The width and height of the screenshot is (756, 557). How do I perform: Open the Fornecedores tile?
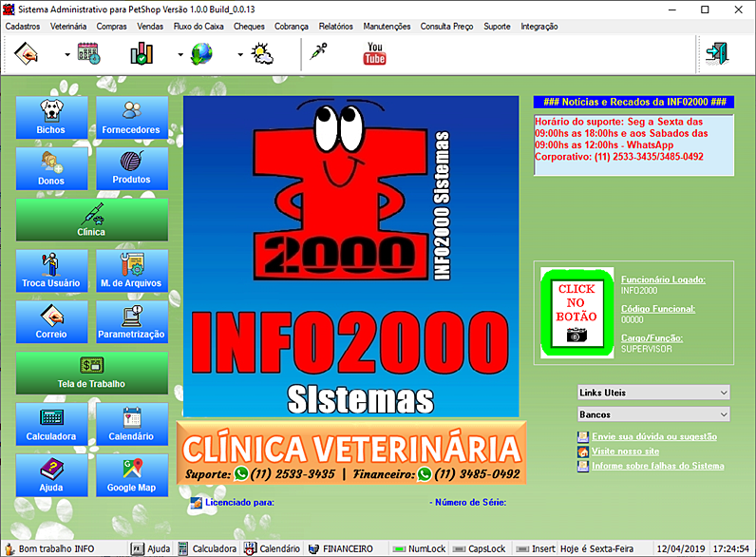point(132,117)
